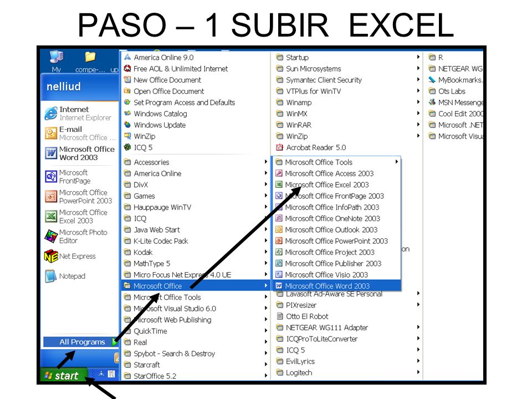The image size is (532, 399).
Task: Click the Acrobat Reader 5.0 icon
Action: pos(279,147)
